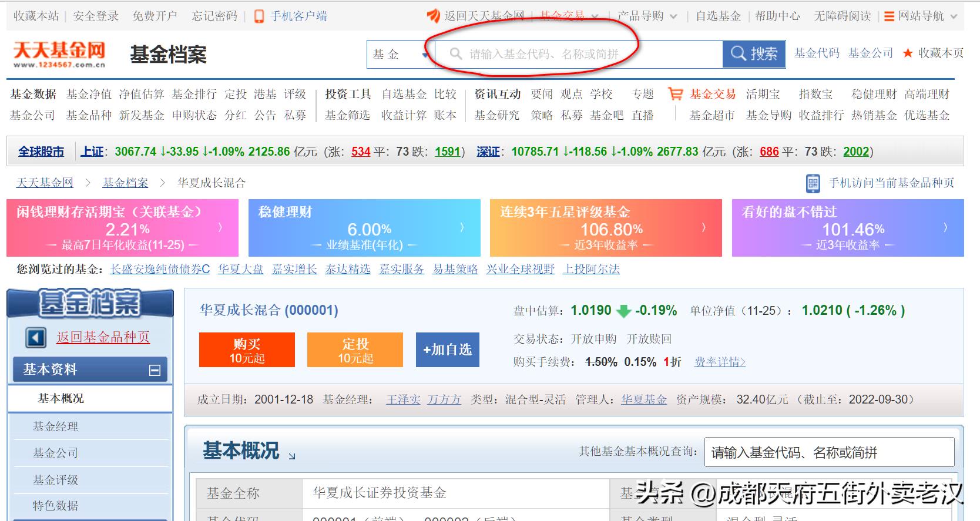
Task: Click the 无障碍阅读 top link
Action: tap(843, 16)
